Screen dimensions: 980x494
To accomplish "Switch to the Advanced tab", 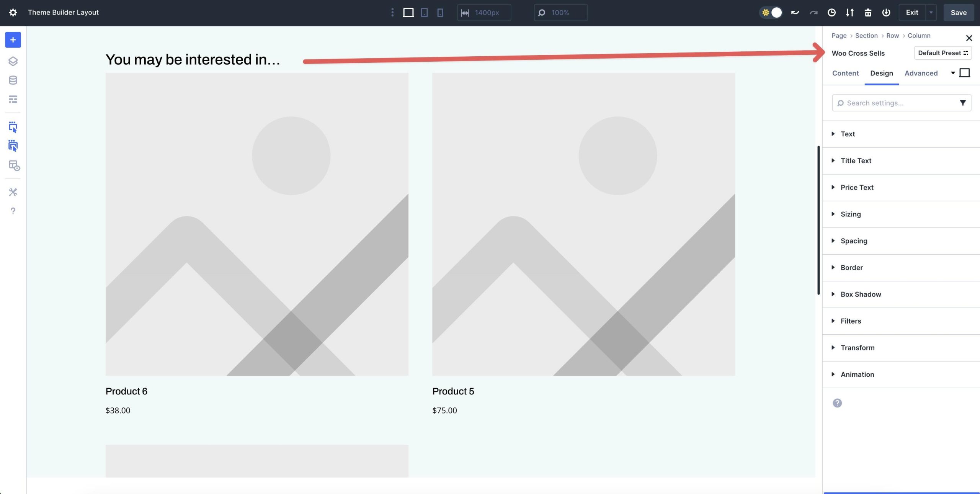I will [x=921, y=73].
